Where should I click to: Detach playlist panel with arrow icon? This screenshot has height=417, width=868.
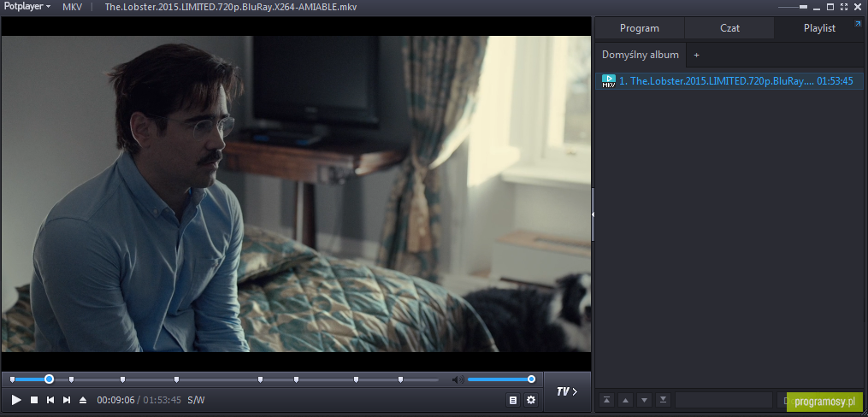(x=858, y=23)
